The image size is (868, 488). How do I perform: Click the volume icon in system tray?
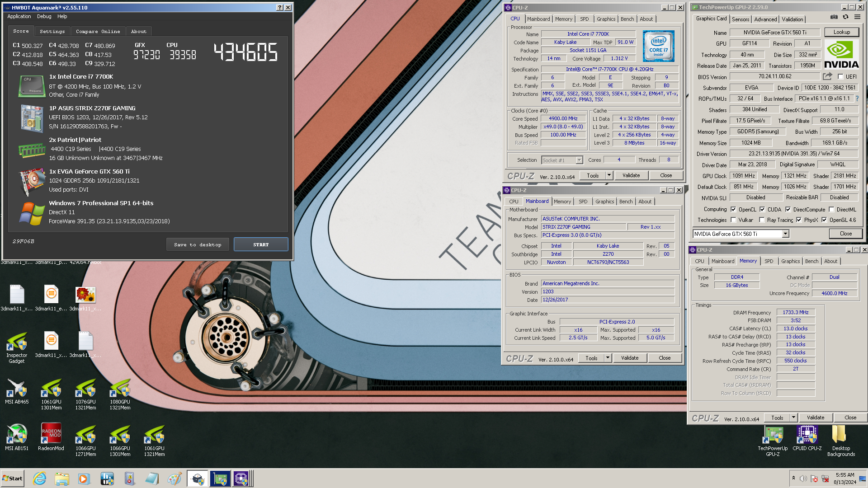pos(803,479)
